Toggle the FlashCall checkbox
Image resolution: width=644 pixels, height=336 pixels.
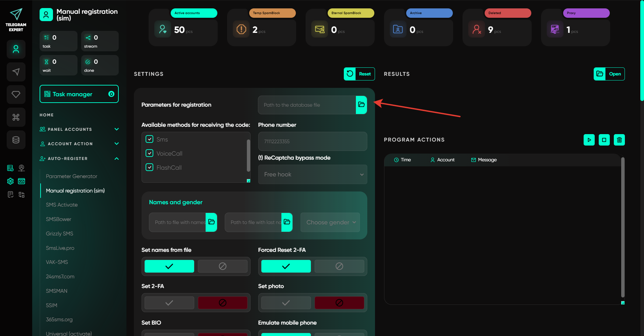pos(150,167)
